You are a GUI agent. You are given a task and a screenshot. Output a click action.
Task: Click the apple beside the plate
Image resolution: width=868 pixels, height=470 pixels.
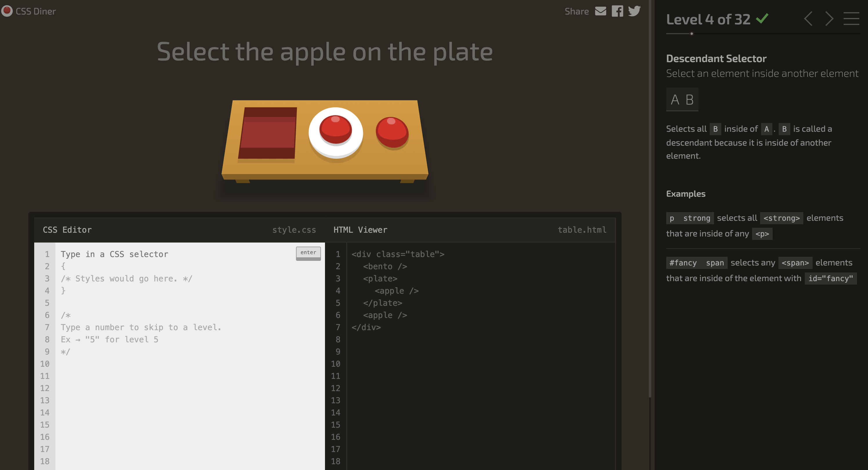pyautogui.click(x=392, y=132)
